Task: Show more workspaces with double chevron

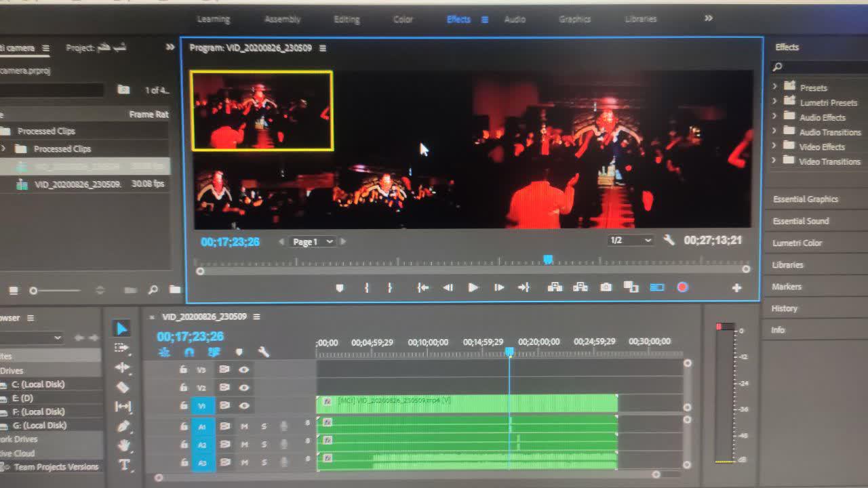Action: (x=709, y=18)
